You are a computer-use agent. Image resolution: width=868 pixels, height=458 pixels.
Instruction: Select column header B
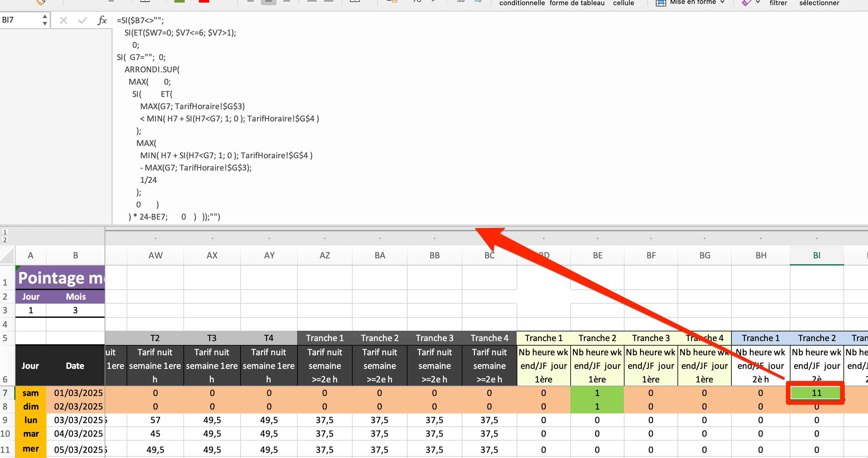pyautogui.click(x=76, y=255)
